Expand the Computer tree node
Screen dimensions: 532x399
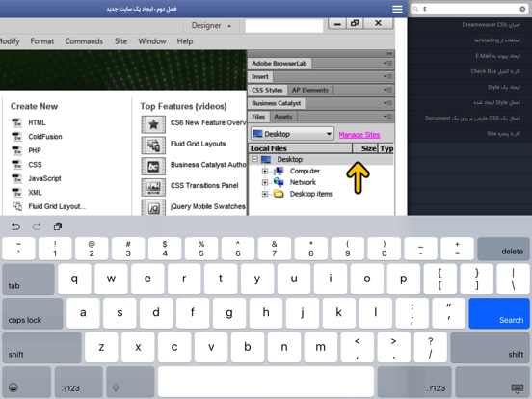[x=265, y=171]
